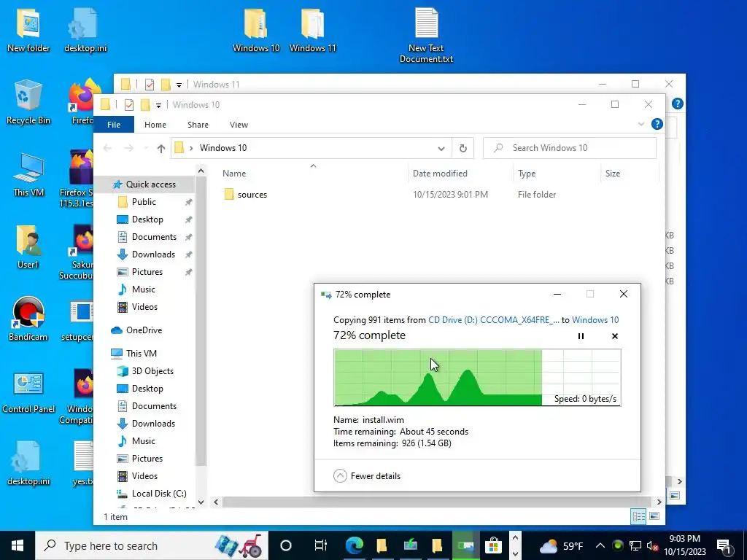The height and width of the screenshot is (560, 747).
Task: Switch to the Home ribbon tab
Action: click(x=155, y=125)
